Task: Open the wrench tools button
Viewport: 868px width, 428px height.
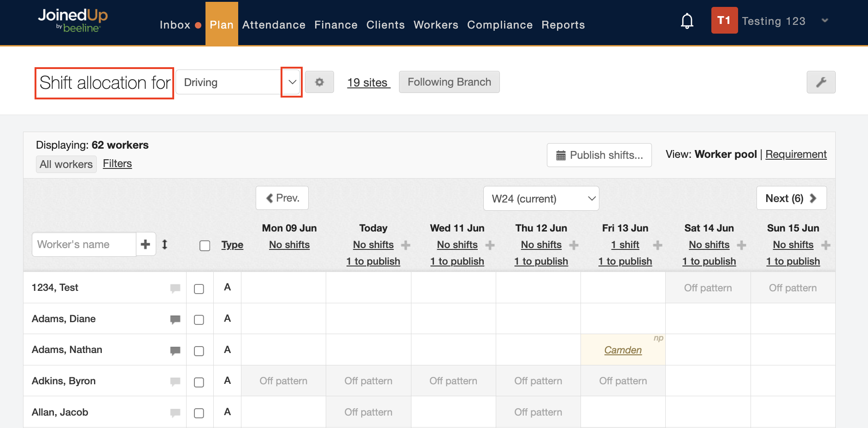Action: pos(821,82)
